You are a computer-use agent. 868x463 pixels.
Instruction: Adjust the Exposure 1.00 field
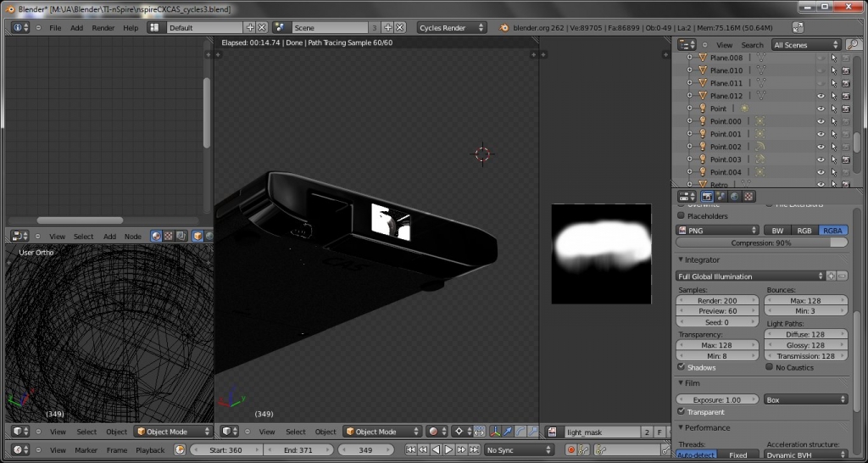point(717,399)
